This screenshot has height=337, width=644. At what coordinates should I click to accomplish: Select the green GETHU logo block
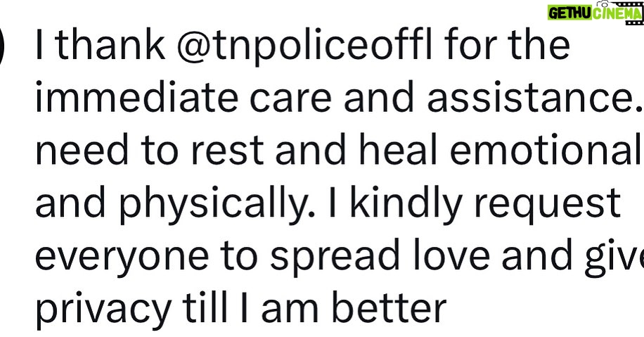pos(569,13)
